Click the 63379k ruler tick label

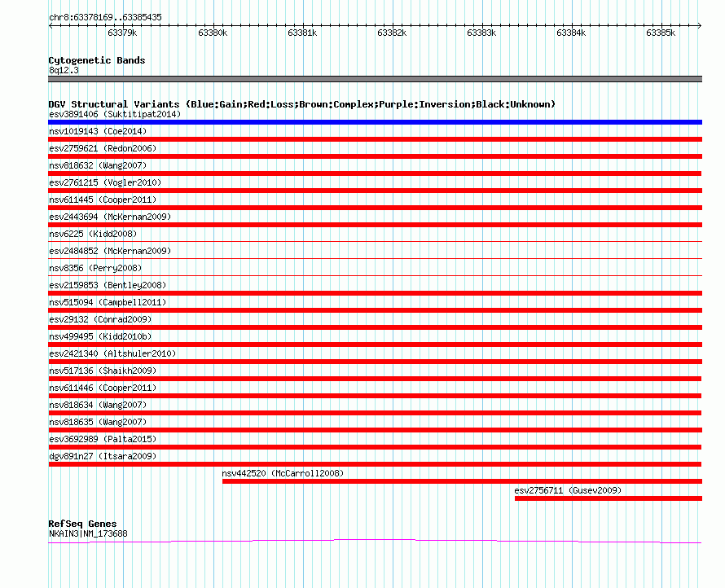point(122,33)
